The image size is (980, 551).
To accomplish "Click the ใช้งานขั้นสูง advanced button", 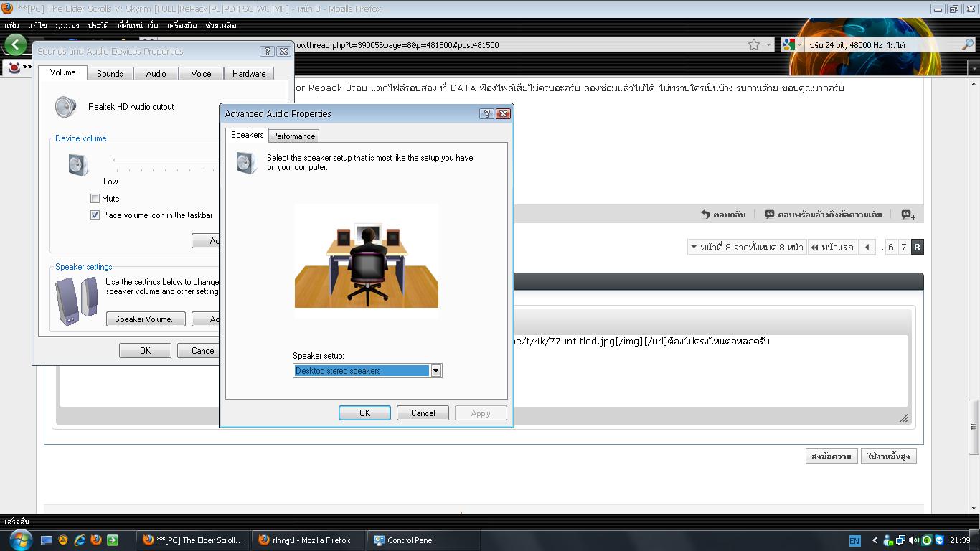I will pos(889,456).
